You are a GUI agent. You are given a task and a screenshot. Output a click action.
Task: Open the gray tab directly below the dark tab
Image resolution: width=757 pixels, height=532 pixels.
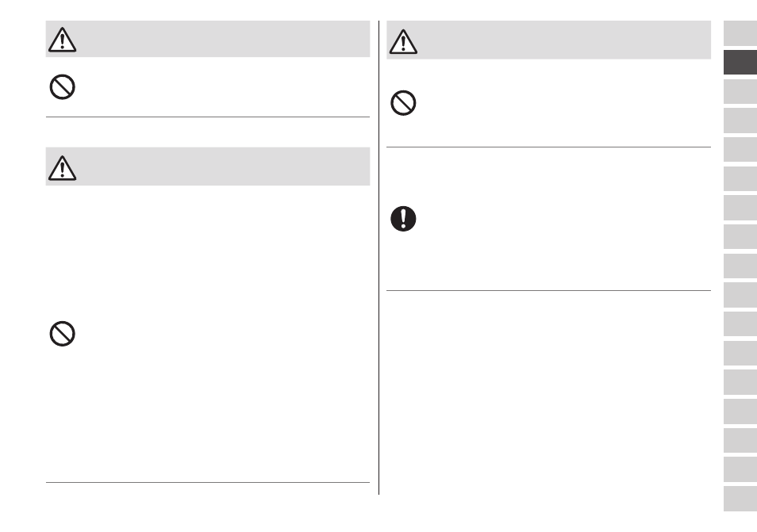click(x=740, y=91)
